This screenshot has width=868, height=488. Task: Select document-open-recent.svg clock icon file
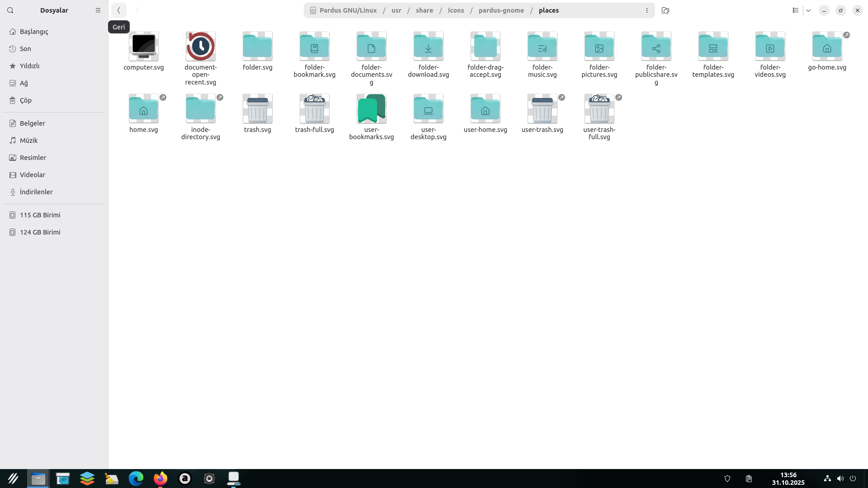[x=200, y=47]
